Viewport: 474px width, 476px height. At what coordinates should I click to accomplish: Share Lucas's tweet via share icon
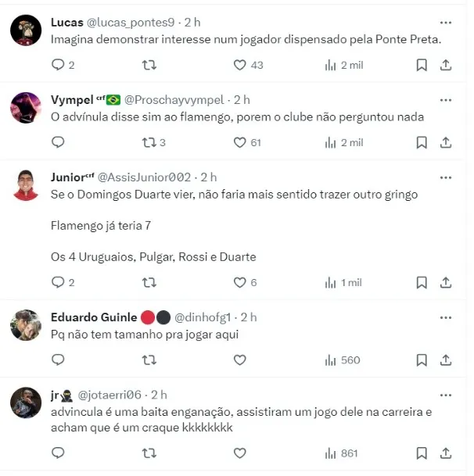pyautogui.click(x=446, y=65)
